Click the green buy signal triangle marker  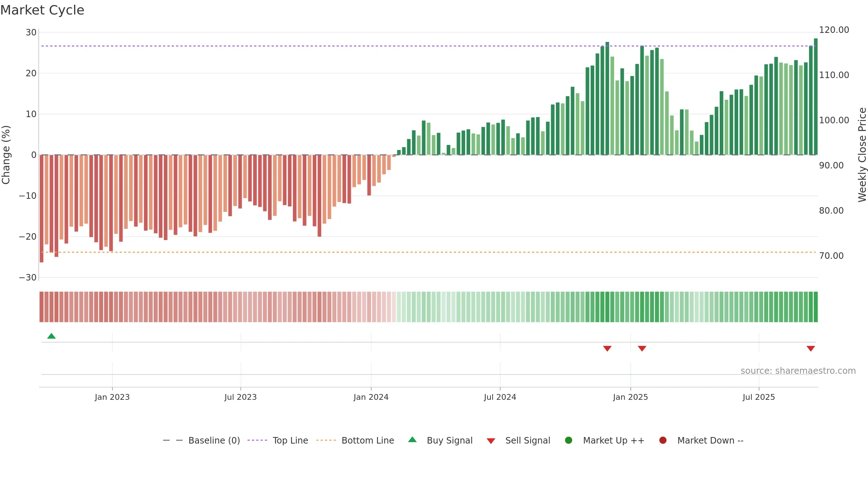coord(51,336)
